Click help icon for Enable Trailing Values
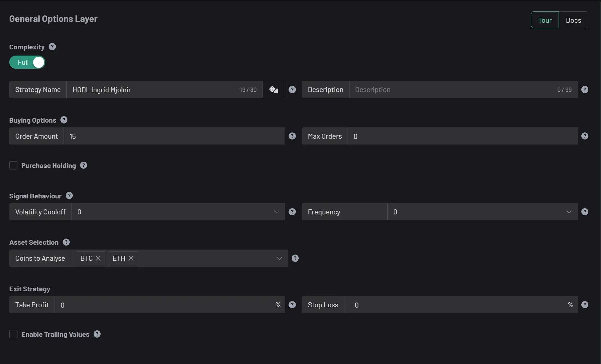 97,334
